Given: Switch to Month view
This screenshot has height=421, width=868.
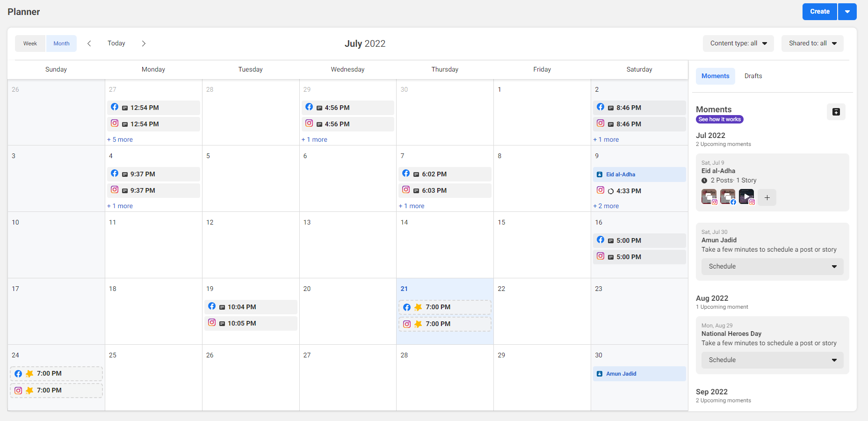Looking at the screenshot, I should (x=61, y=44).
